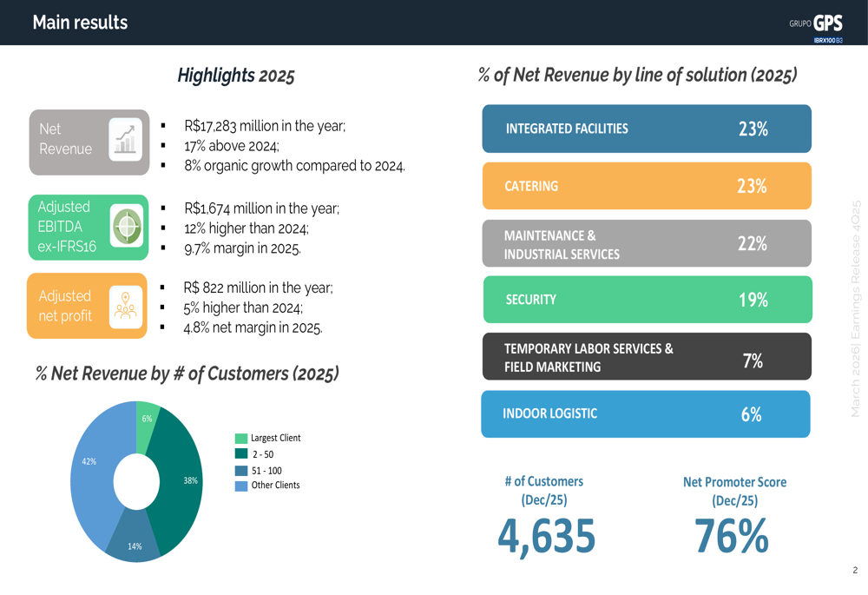Screen dimensions: 868x595
Task: Select the Catering 23% bar
Action: coord(647,186)
